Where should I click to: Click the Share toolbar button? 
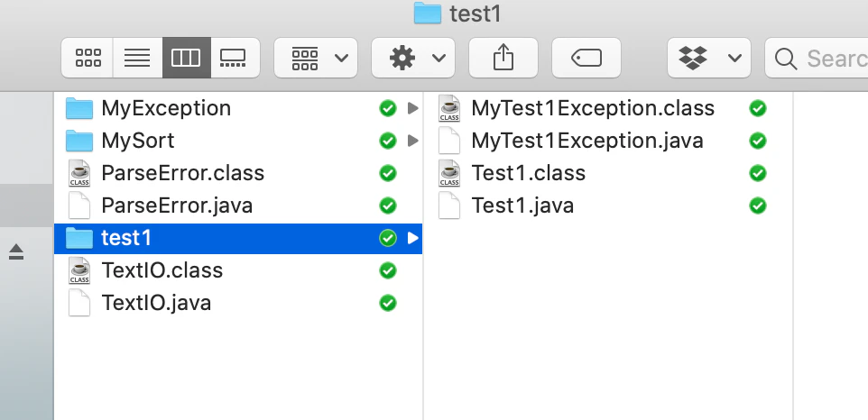pyautogui.click(x=503, y=59)
